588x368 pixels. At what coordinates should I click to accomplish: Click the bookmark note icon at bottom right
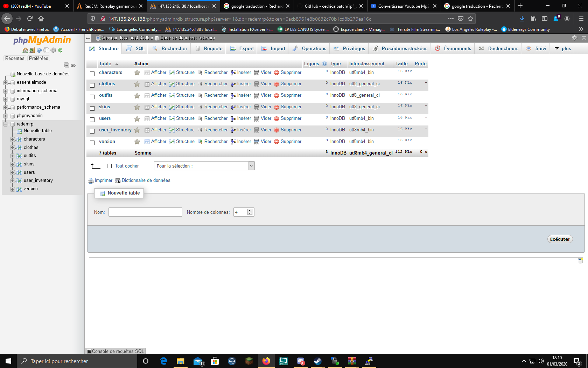click(580, 260)
